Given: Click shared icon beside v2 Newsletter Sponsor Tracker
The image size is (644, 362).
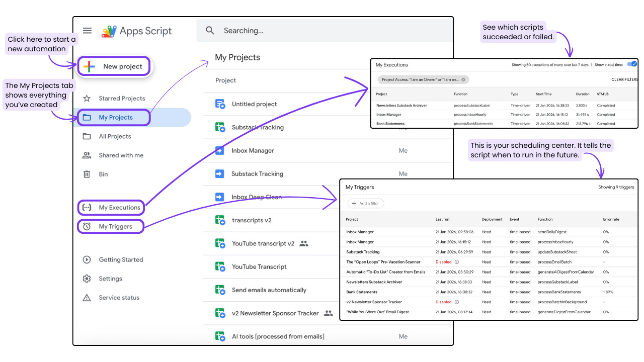Looking at the screenshot, I should coord(328,313).
